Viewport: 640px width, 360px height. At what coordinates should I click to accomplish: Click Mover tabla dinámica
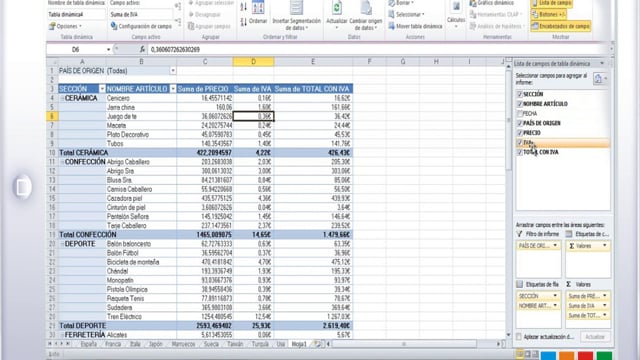415,26
